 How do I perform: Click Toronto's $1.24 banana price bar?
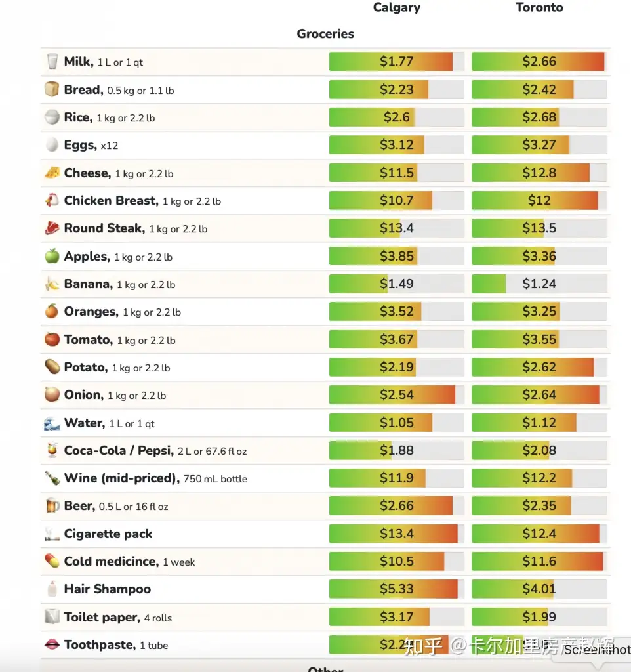click(539, 284)
